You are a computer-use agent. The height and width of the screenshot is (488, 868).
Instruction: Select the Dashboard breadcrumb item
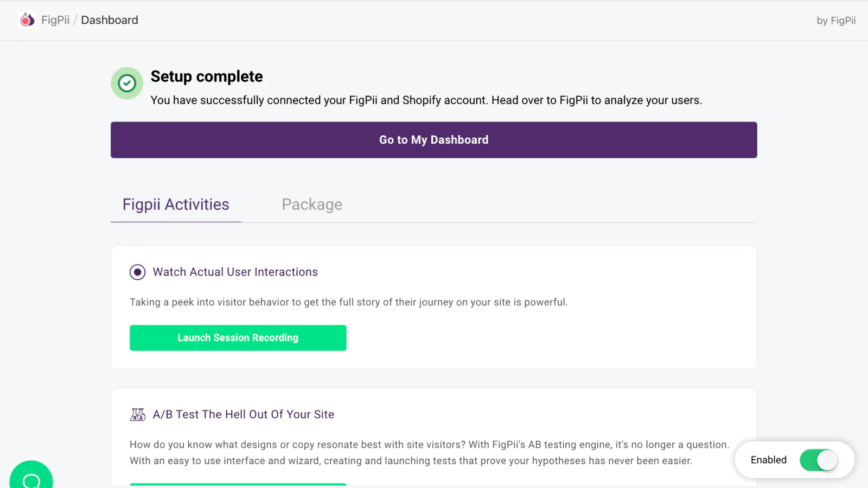110,20
